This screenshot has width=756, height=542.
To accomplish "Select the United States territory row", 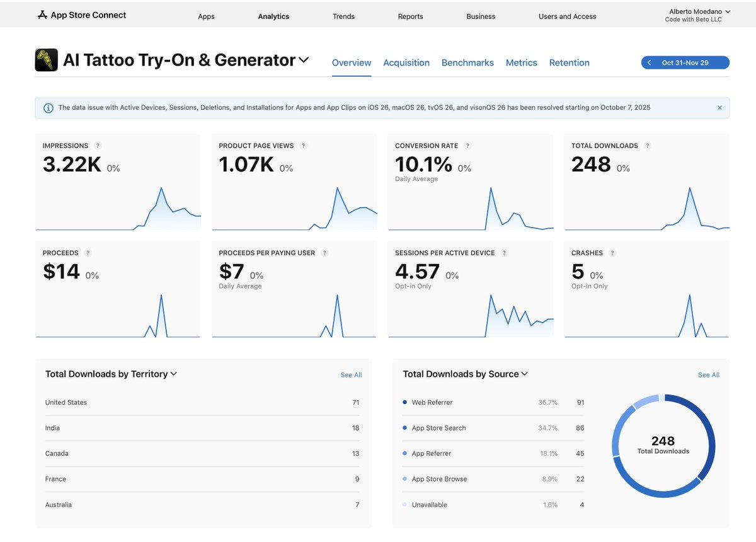I will coord(202,402).
